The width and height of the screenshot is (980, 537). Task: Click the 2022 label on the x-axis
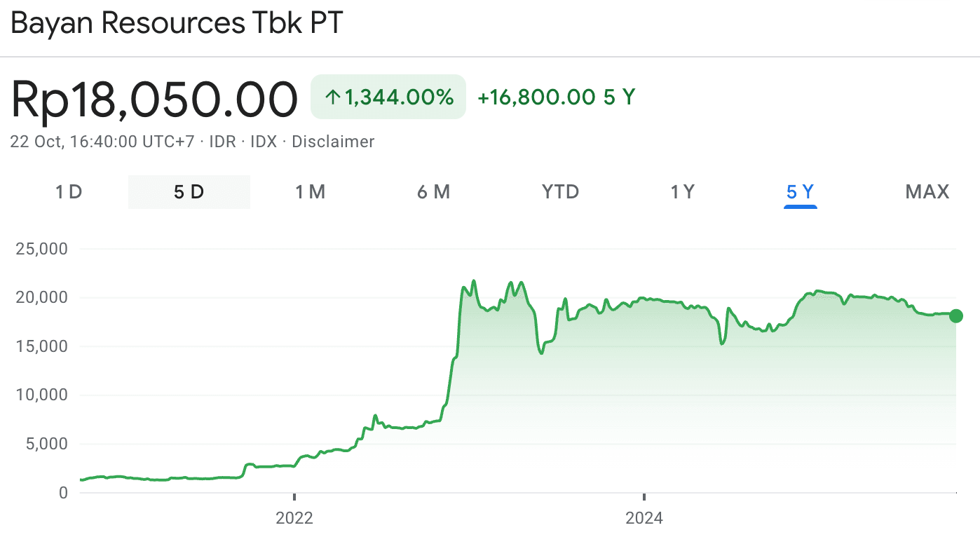(x=294, y=519)
